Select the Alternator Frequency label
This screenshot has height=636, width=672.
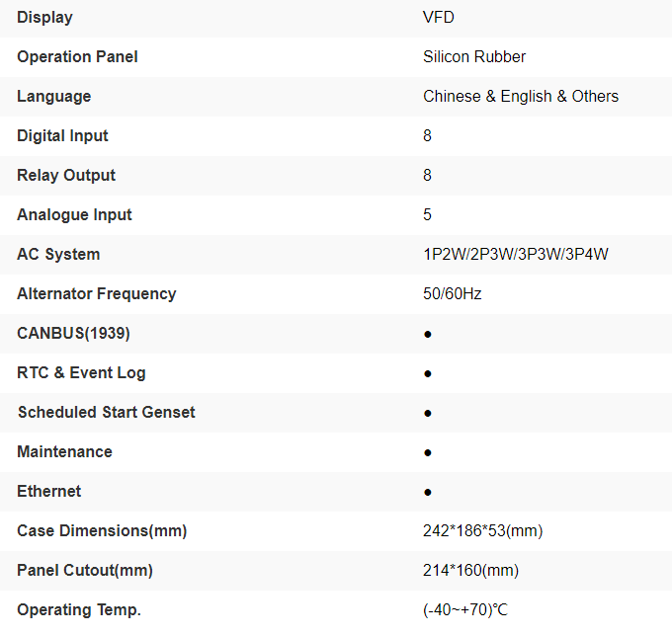click(x=97, y=293)
